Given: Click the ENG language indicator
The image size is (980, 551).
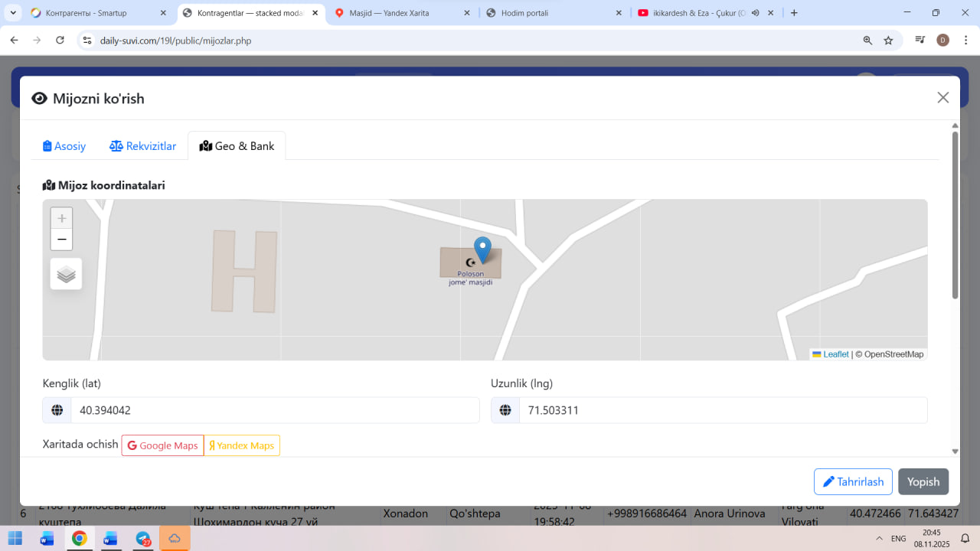Looking at the screenshot, I should coord(899,539).
